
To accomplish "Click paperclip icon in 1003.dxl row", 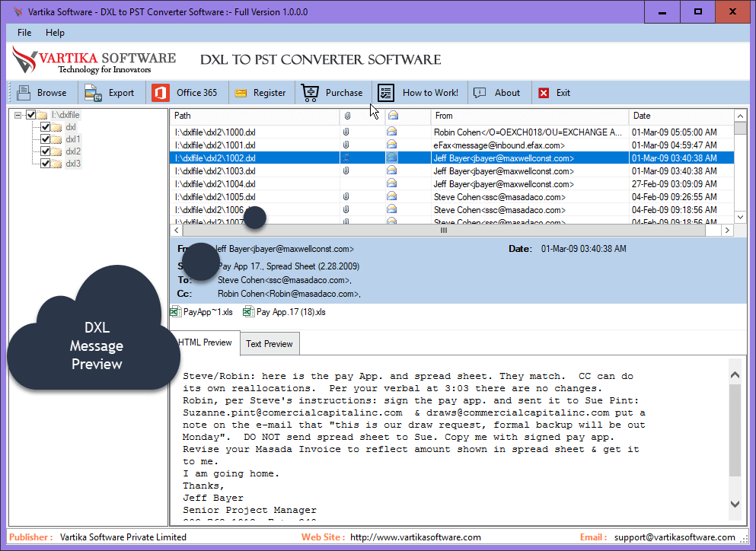I will pos(346,170).
